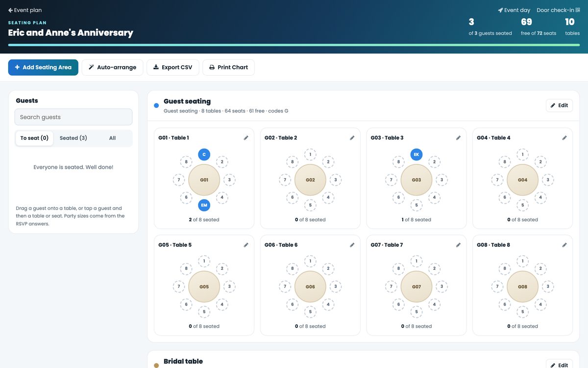Select seated guest EK at table G03

tap(416, 155)
